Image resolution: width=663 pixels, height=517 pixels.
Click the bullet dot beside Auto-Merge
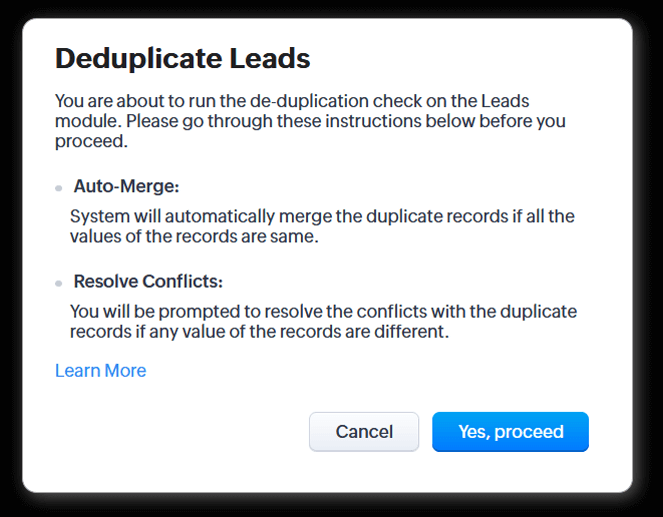[x=59, y=188]
